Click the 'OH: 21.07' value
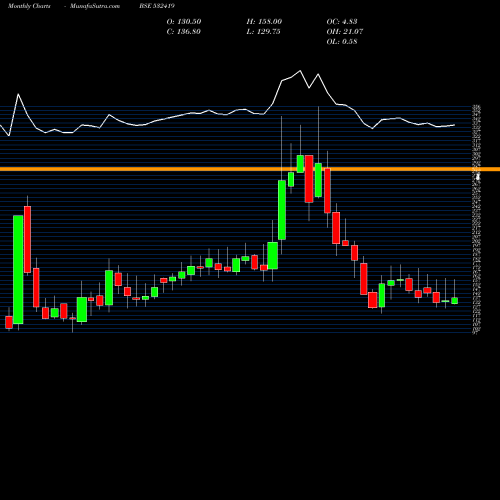The image size is (500, 500). pyautogui.click(x=345, y=32)
